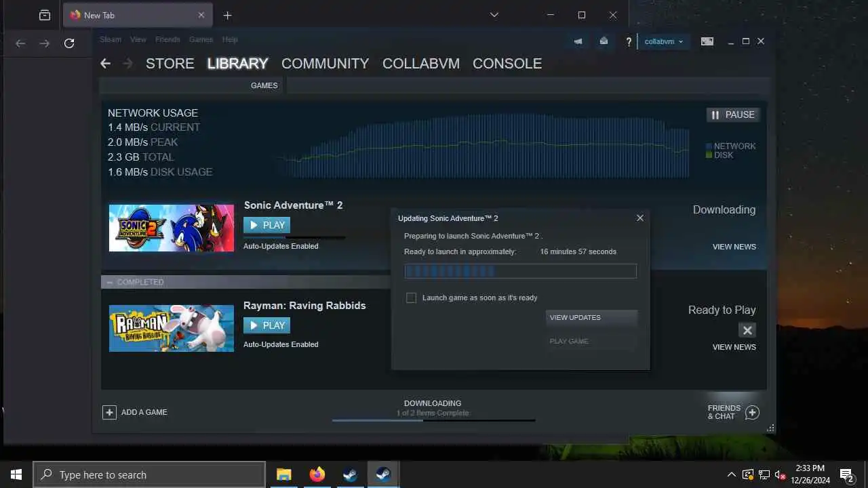Click the DOWNLOADING status at bottom
Image resolution: width=868 pixels, height=488 pixels.
tap(433, 403)
